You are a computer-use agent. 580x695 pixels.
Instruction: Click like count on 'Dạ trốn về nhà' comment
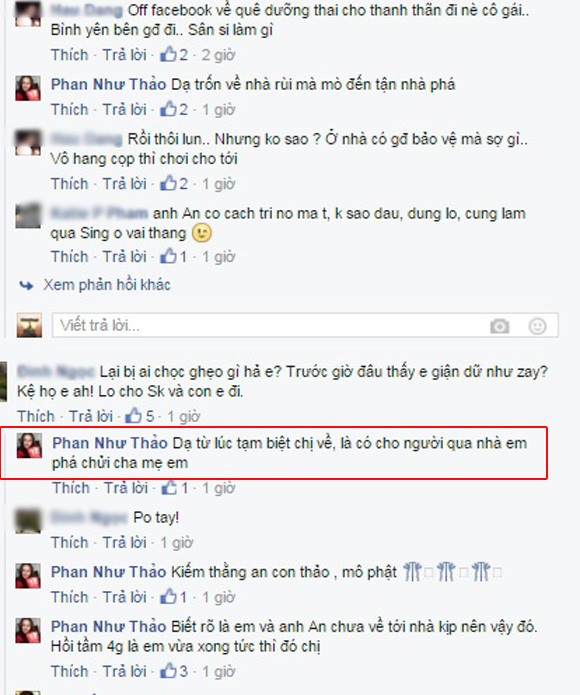point(174,109)
